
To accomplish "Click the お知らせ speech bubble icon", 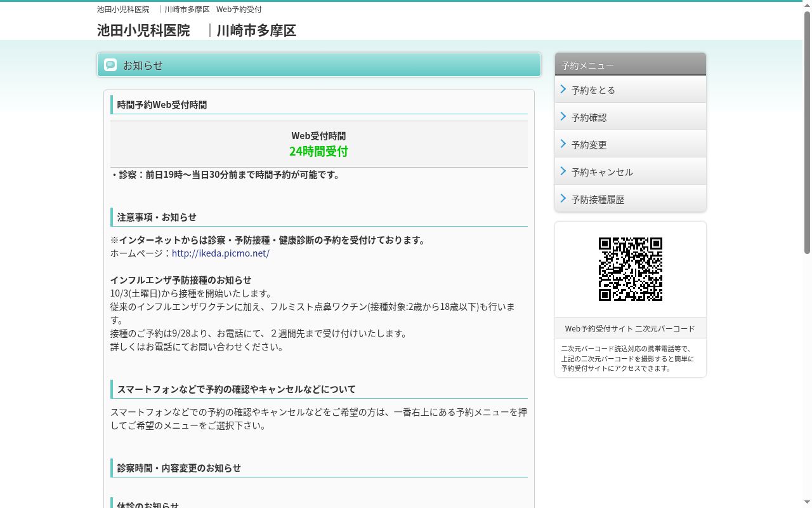I will tap(110, 65).
